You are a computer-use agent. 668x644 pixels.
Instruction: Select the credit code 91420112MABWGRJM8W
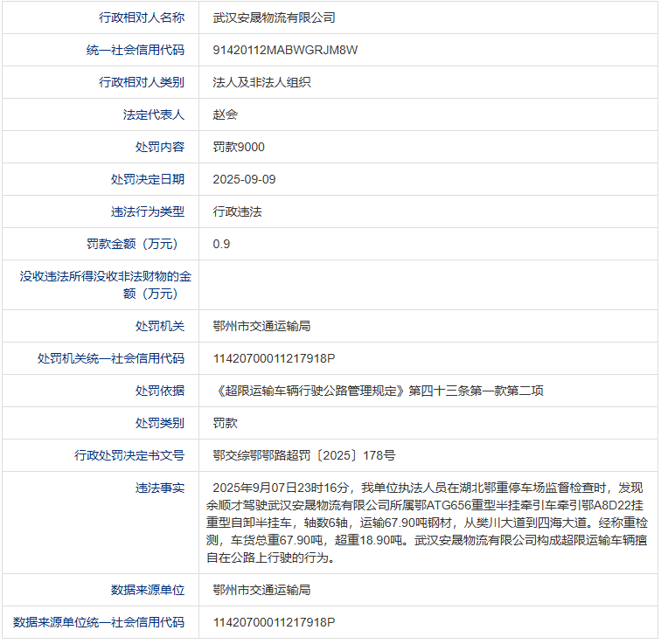285,50
